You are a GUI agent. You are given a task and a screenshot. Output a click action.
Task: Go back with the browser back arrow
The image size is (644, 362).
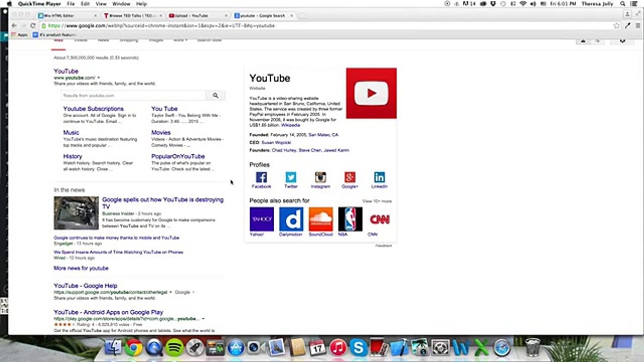14,26
